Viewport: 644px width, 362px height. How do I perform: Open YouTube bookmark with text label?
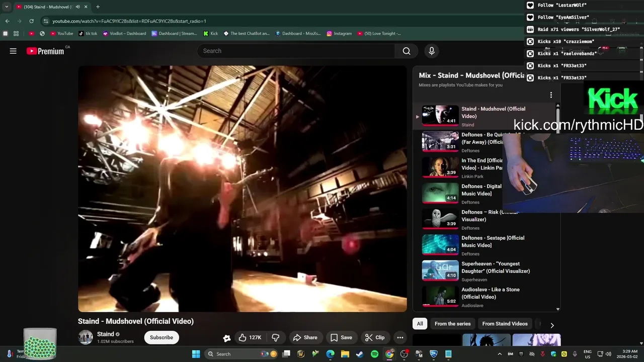point(62,34)
